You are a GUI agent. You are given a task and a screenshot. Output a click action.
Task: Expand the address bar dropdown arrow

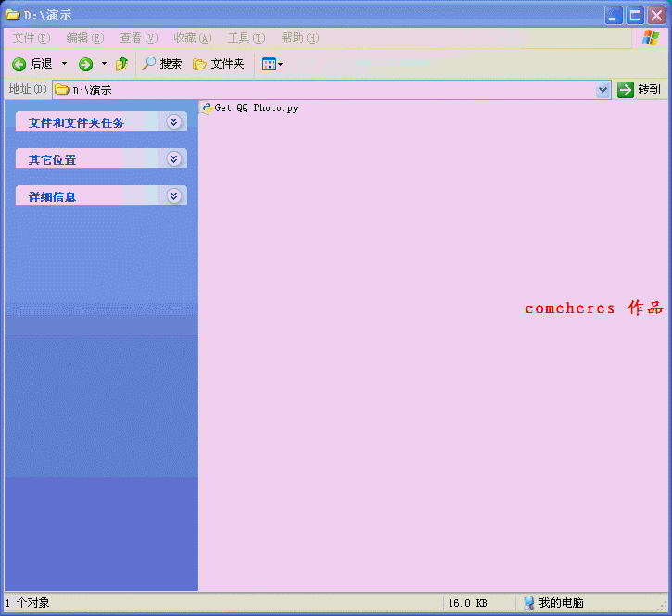tap(603, 90)
